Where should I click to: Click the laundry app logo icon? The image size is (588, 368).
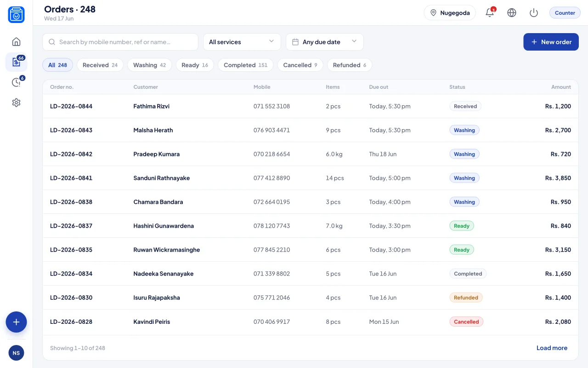(x=16, y=15)
